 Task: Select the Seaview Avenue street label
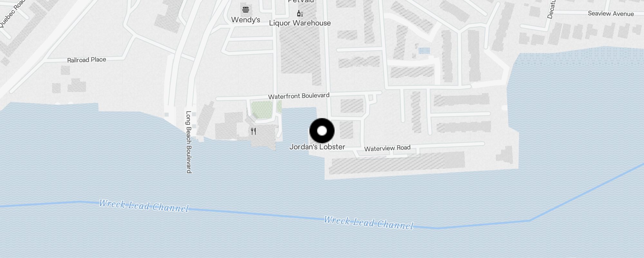coord(611,14)
